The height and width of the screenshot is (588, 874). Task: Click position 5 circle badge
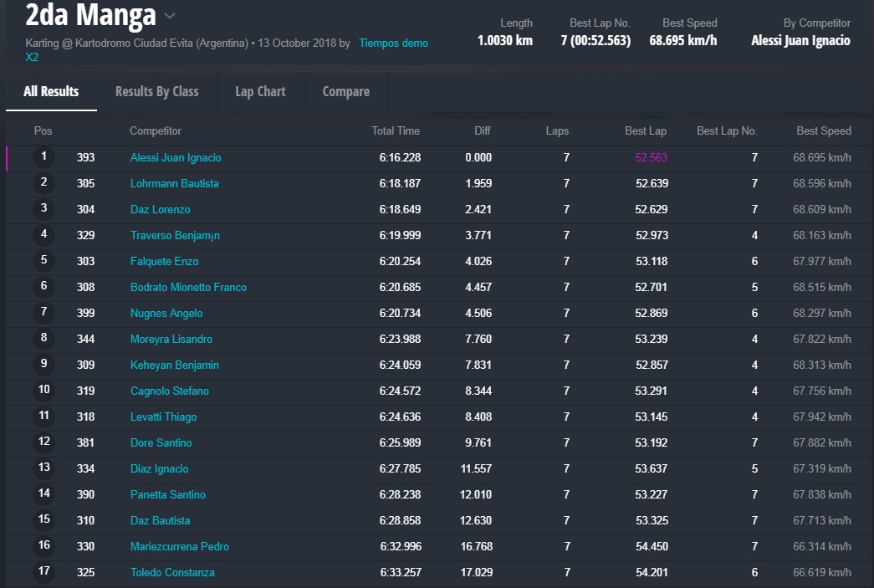[x=43, y=260]
